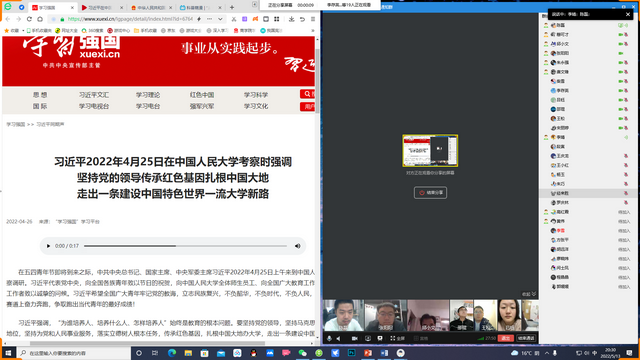Reload the page with browser refresh icon
This screenshot has height=360, width=640.
(29, 19)
